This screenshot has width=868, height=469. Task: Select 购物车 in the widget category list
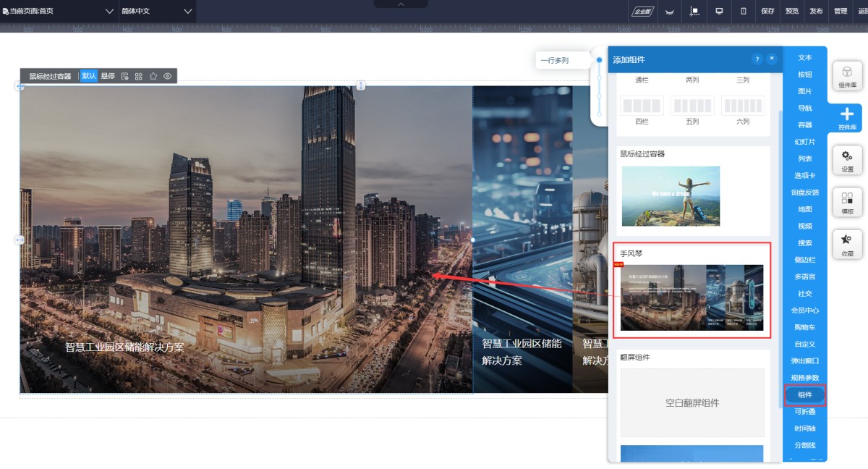tap(805, 327)
